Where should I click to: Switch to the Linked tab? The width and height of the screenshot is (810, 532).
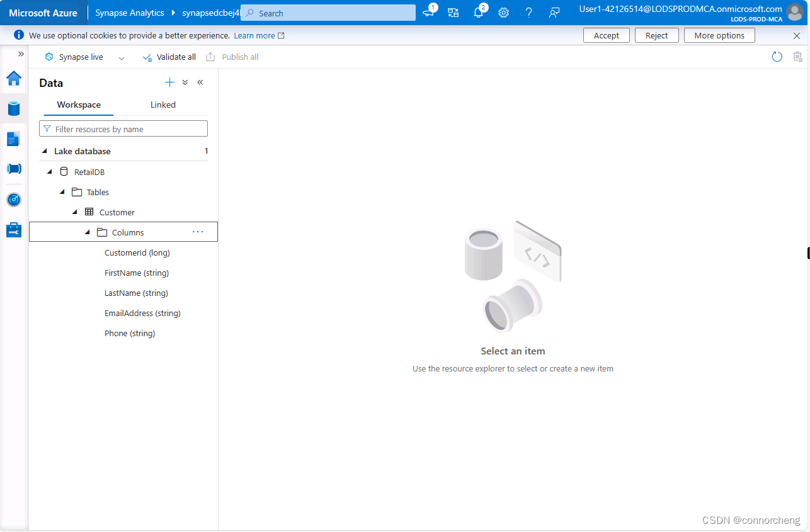click(x=163, y=105)
